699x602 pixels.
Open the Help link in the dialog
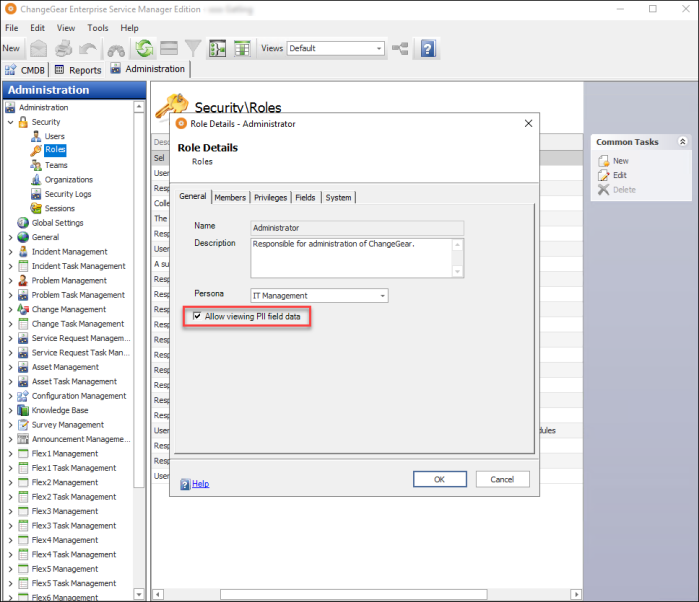(200, 483)
